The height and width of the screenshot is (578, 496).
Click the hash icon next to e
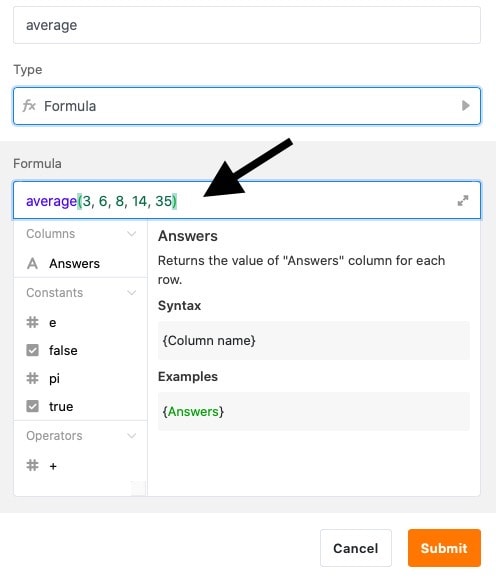point(32,322)
